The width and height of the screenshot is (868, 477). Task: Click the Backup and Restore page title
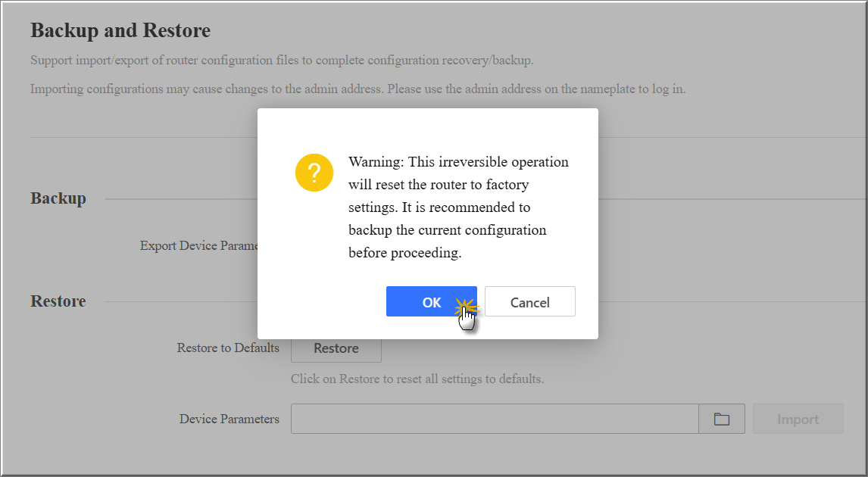pyautogui.click(x=120, y=31)
